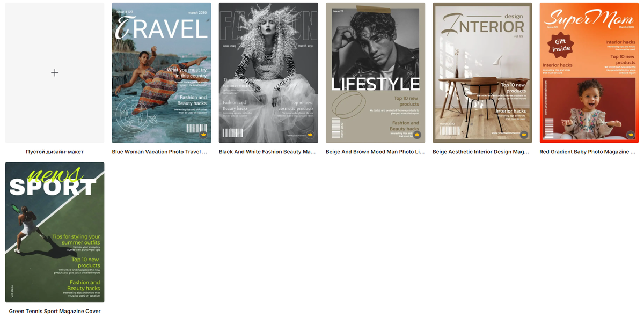
Task: Open the Green Tennis Sport magazine thumbnail
Action: pyautogui.click(x=55, y=232)
